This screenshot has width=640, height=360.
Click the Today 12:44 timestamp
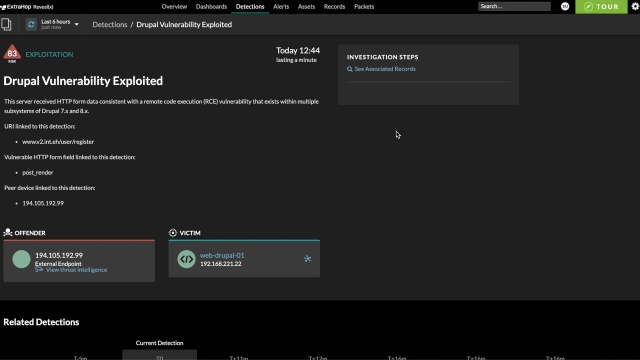(298, 50)
